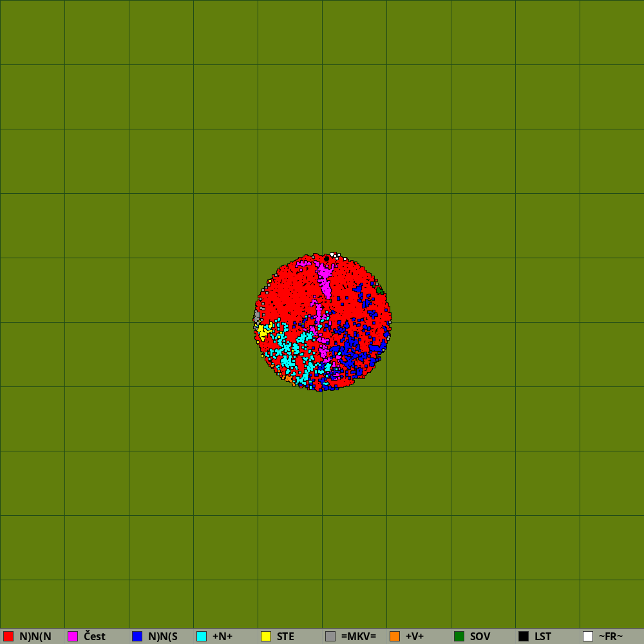This screenshot has height=644, width=644.
Task: Click the orange +V+ territory at bottom-left of circle
Action: tap(289, 379)
